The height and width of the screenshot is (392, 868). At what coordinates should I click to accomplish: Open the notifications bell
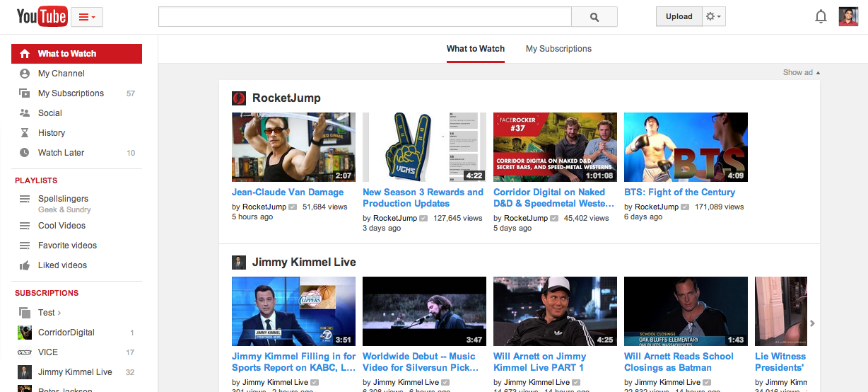tap(821, 16)
